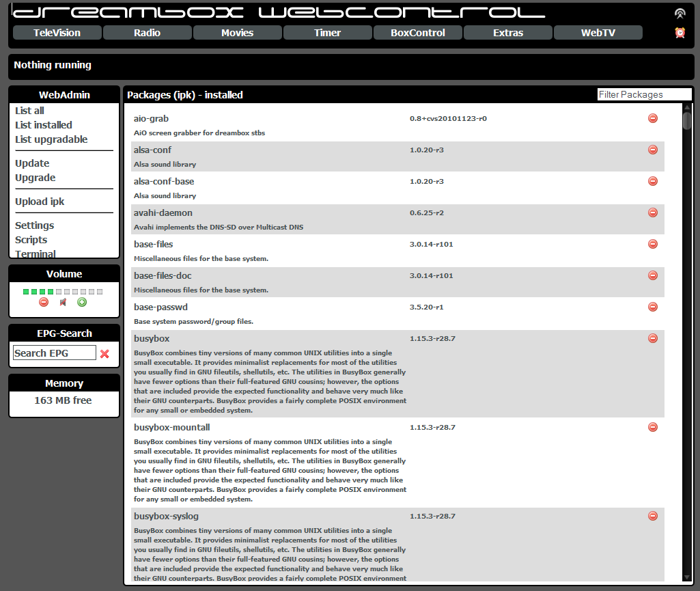Select List all in WebAdmin
Image resolution: width=700 pixels, height=591 pixels.
click(x=29, y=111)
